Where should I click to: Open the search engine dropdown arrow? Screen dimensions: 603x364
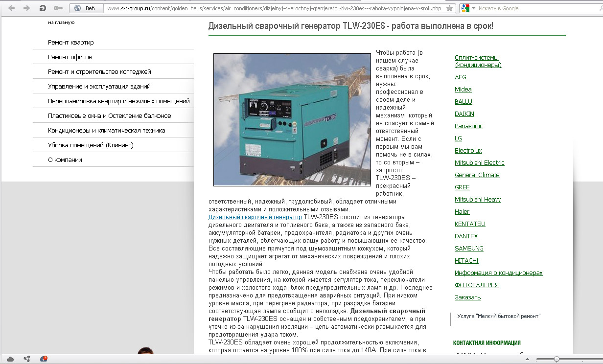pyautogui.click(x=473, y=8)
